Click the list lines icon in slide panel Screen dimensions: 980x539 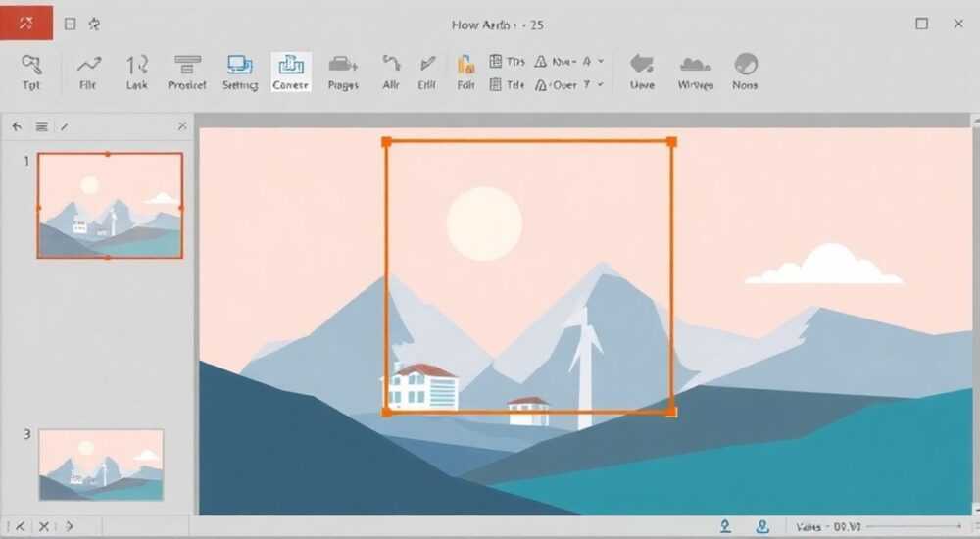[x=42, y=127]
